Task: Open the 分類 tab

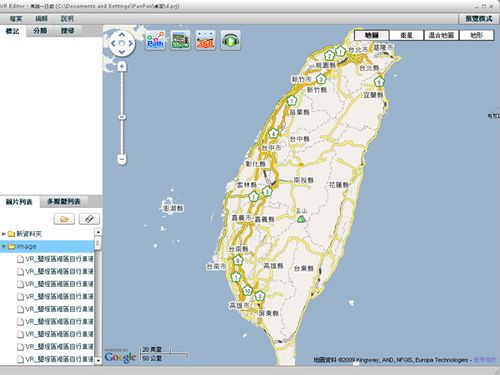Action: point(40,31)
